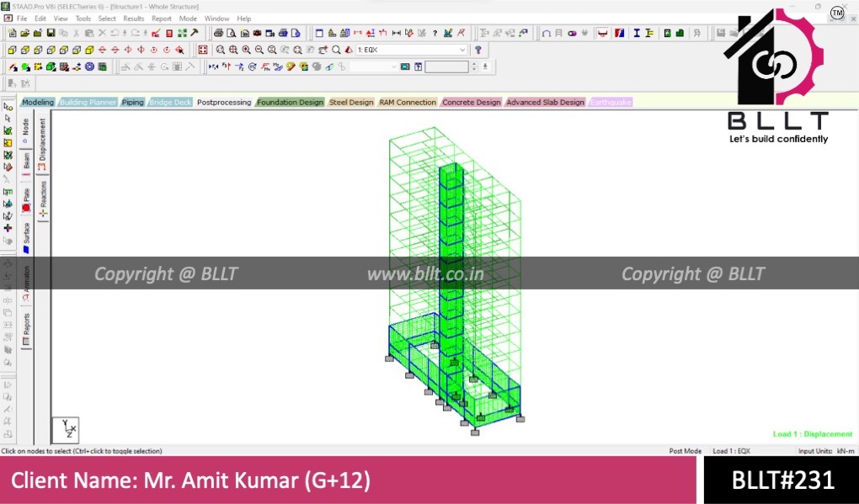859x504 pixels.
Task: Open the Results menu
Action: (134, 19)
